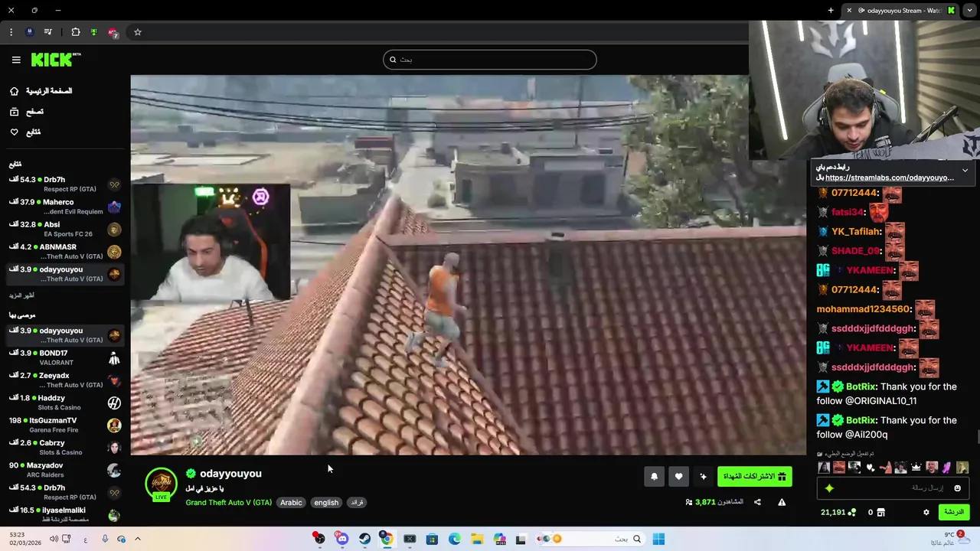Open the browse sidebar item
This screenshot has width=980, height=551.
pyautogui.click(x=27, y=112)
